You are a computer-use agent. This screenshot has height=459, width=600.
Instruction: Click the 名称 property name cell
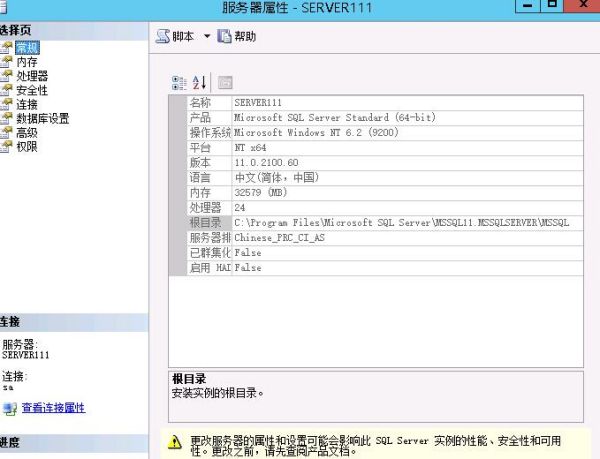click(209, 103)
